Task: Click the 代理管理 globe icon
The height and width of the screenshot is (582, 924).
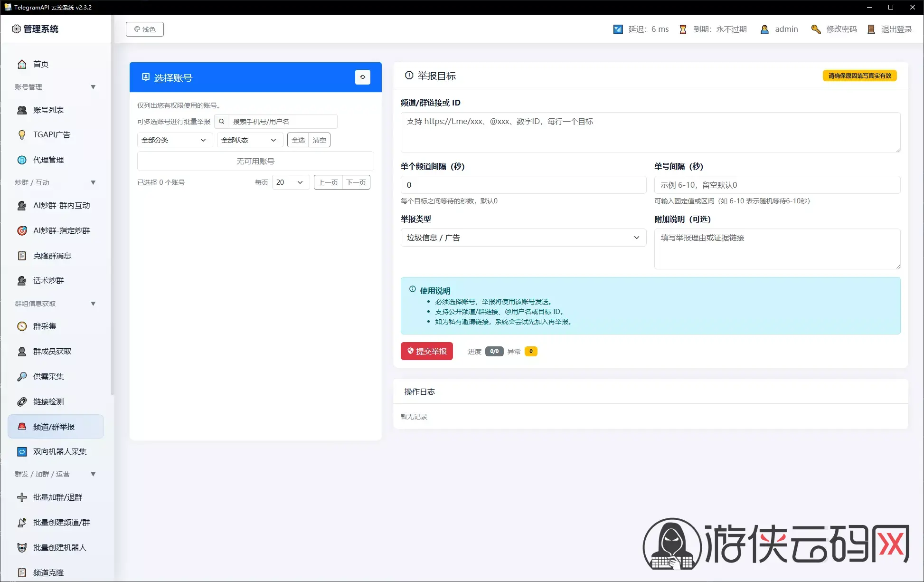Action: pyautogui.click(x=22, y=160)
